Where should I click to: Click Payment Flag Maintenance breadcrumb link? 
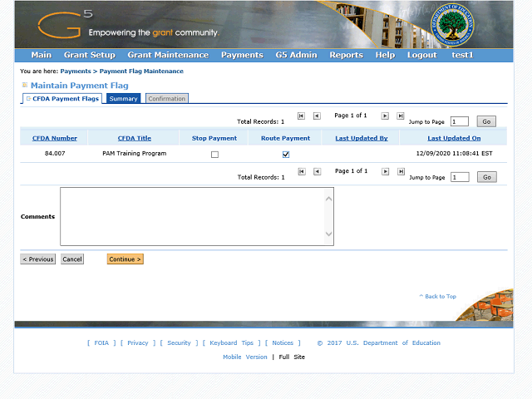(141, 71)
